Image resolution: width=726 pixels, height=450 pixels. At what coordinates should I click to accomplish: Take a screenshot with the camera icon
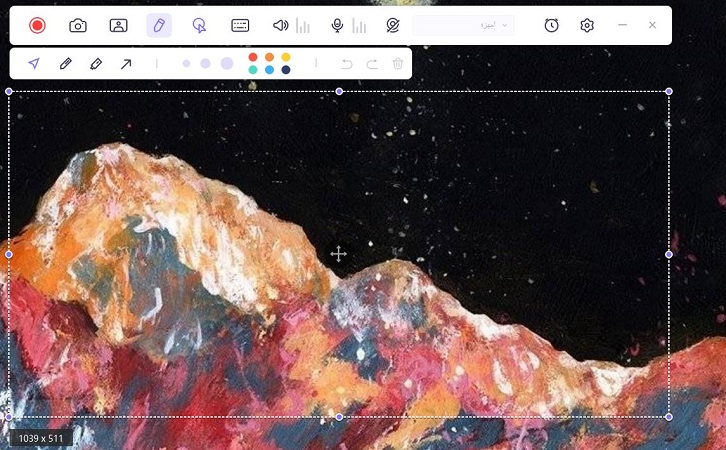tap(78, 25)
